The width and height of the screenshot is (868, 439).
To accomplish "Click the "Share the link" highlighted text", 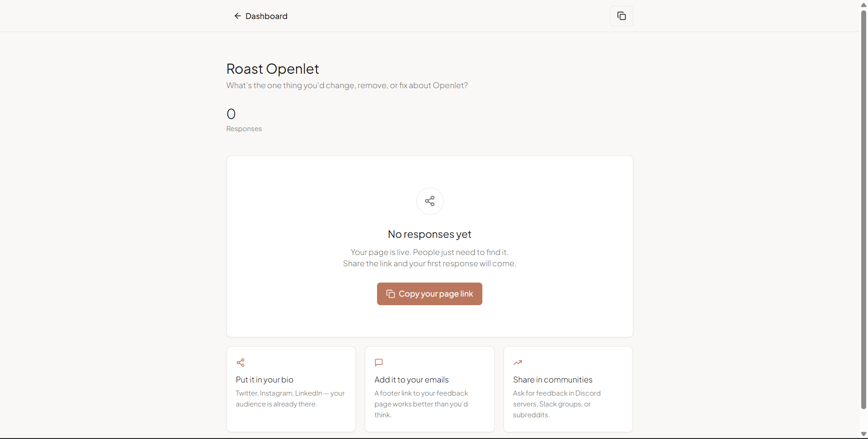I will [367, 264].
